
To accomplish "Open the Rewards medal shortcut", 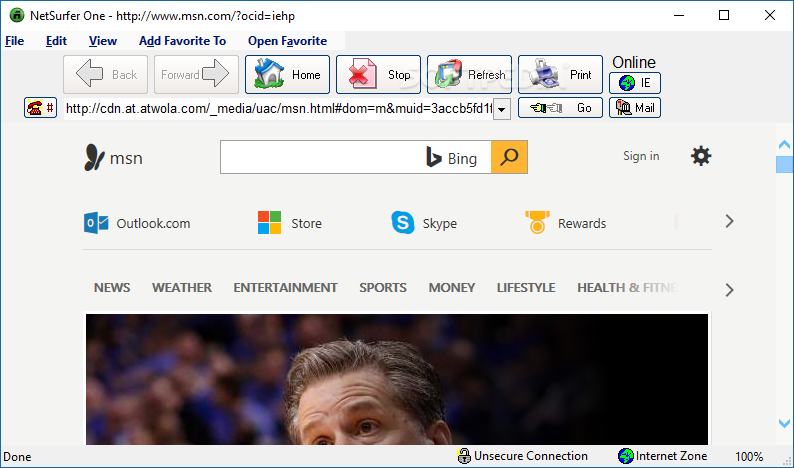I will tap(566, 223).
